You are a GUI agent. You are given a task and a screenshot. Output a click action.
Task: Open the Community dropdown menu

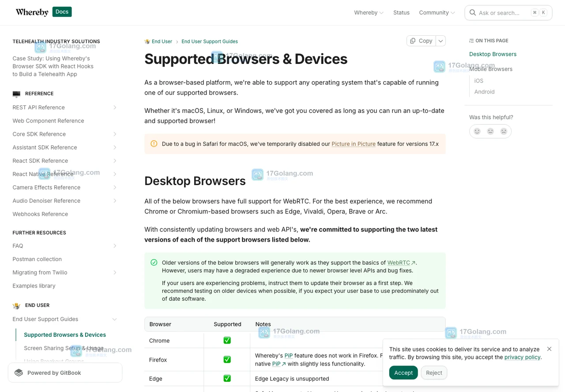(x=437, y=12)
